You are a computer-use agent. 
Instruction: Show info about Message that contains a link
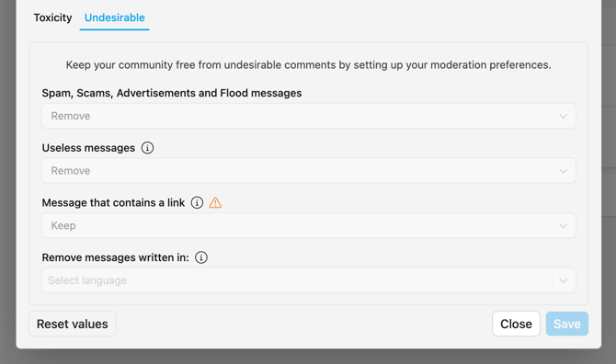pyautogui.click(x=197, y=202)
